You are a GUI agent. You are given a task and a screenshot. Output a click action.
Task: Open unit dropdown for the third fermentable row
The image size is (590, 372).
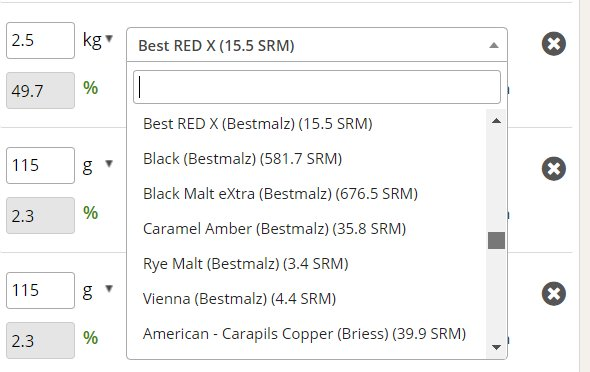109,288
